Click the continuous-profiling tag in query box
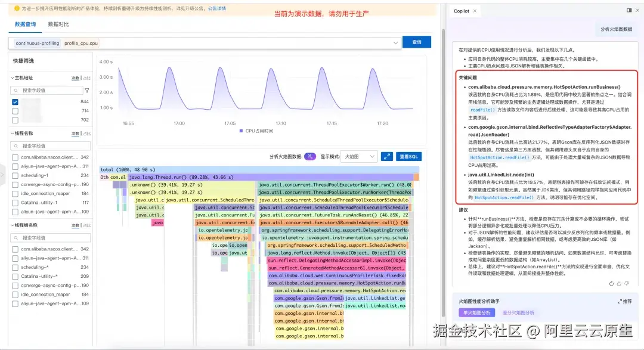Screen dimensions: 644x350 [x=38, y=43]
